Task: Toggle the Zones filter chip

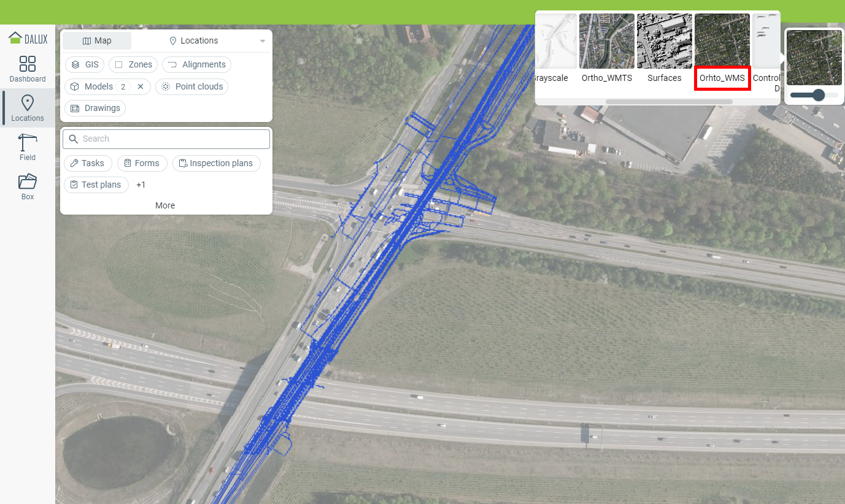Action: pyautogui.click(x=133, y=64)
